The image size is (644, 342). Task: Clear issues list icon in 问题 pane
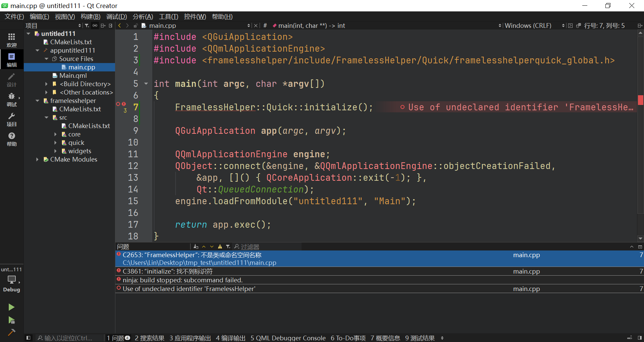[196, 247]
